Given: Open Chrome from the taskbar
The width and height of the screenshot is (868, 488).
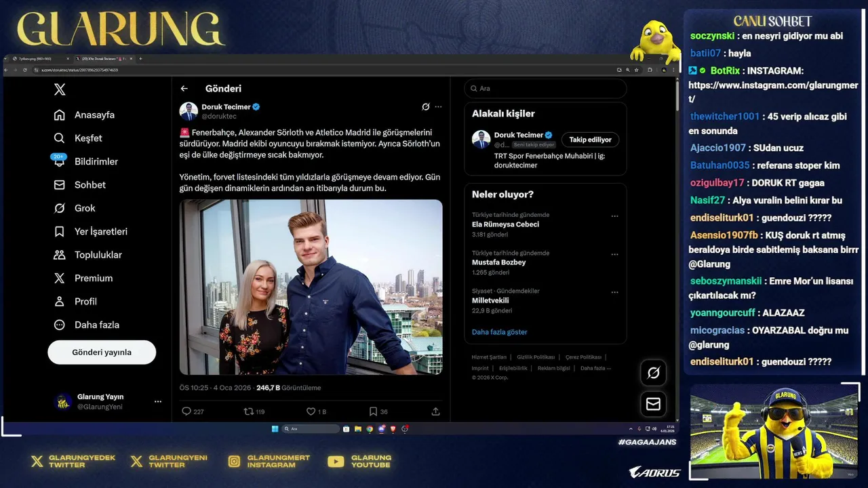Looking at the screenshot, I should pyautogui.click(x=370, y=429).
